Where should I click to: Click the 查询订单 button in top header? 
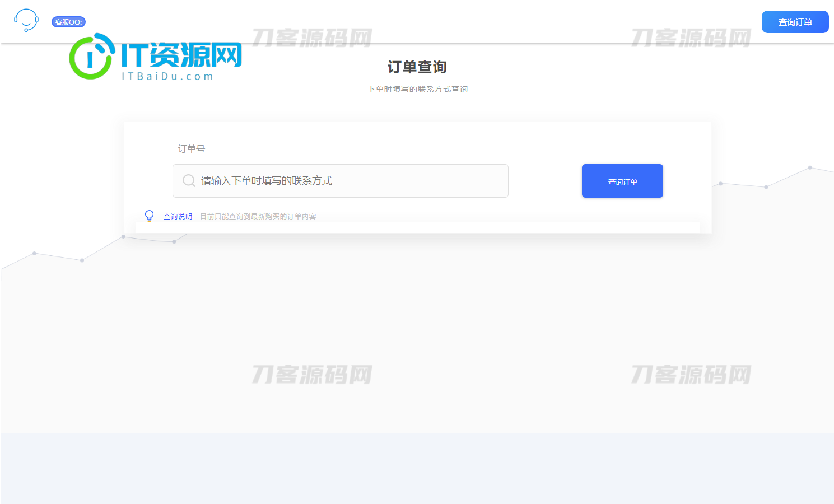point(795,22)
